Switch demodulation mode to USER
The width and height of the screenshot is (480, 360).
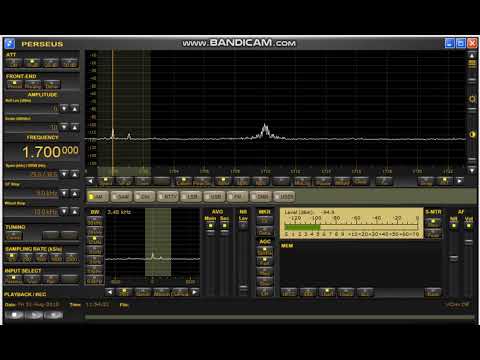pyautogui.click(x=284, y=197)
